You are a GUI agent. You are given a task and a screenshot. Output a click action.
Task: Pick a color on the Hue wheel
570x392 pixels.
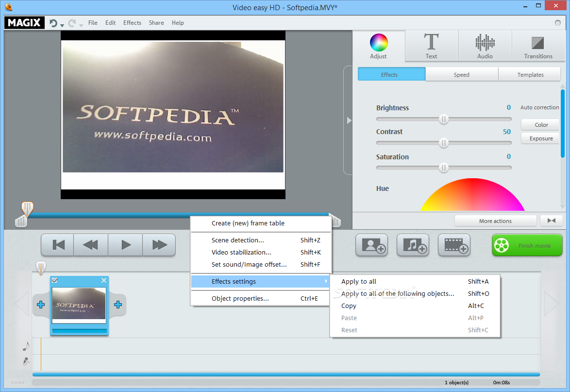click(x=472, y=195)
